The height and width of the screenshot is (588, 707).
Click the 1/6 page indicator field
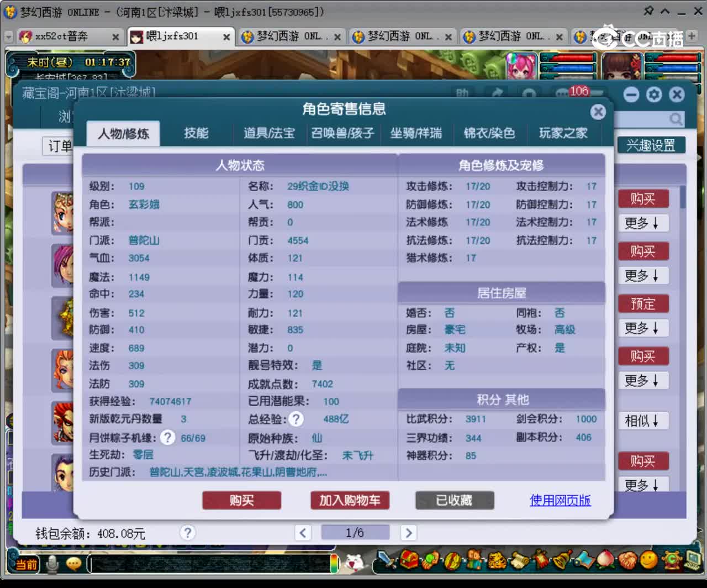(355, 533)
